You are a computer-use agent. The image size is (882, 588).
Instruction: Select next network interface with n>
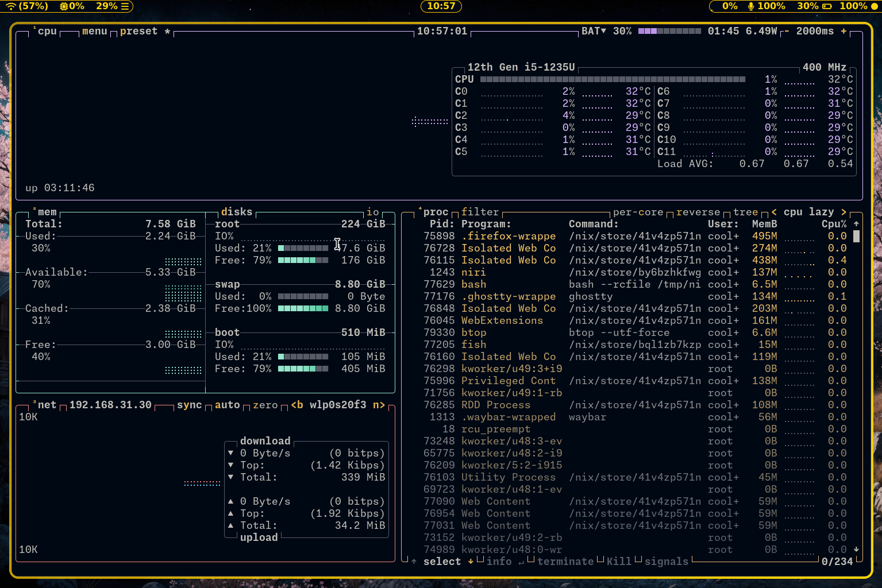tap(379, 405)
